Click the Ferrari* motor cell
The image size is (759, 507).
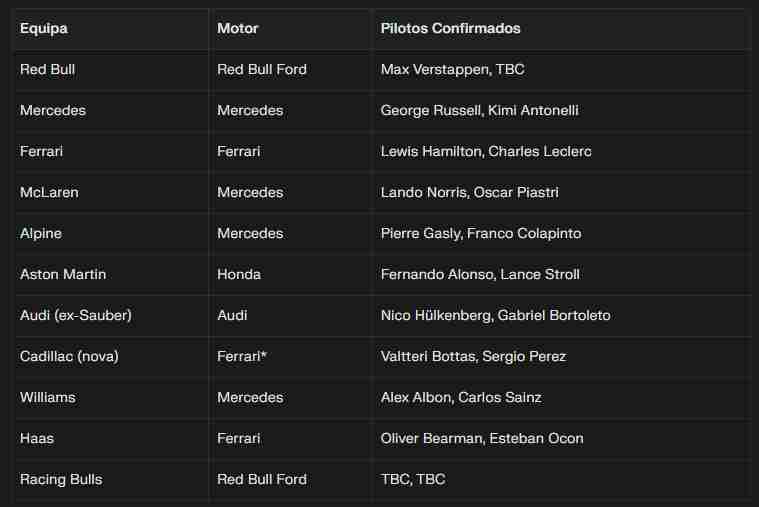point(242,357)
